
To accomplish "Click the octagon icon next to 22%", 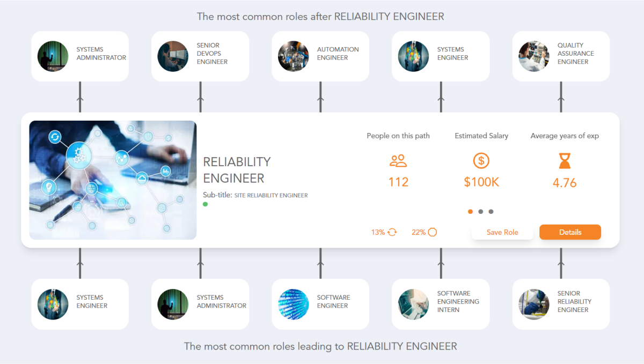I will tap(433, 232).
